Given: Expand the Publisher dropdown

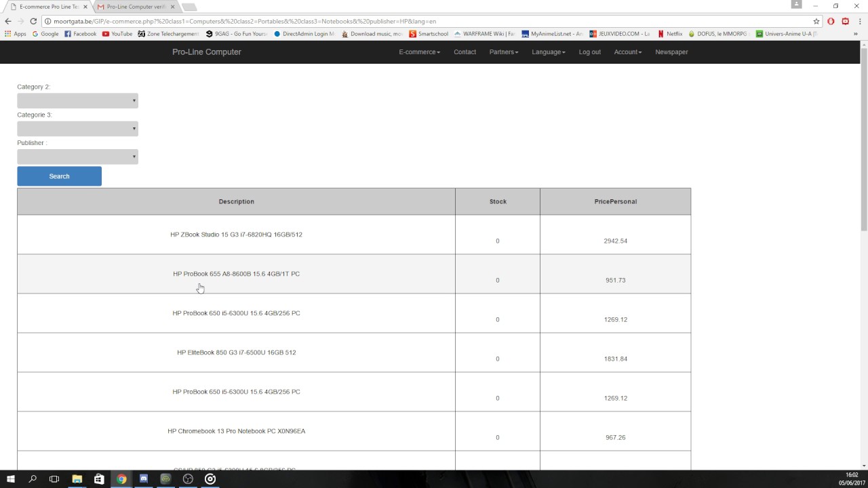Looking at the screenshot, I should [77, 157].
